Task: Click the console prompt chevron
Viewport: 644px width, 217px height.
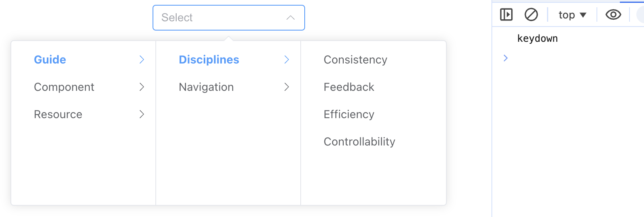Action: coord(506,58)
